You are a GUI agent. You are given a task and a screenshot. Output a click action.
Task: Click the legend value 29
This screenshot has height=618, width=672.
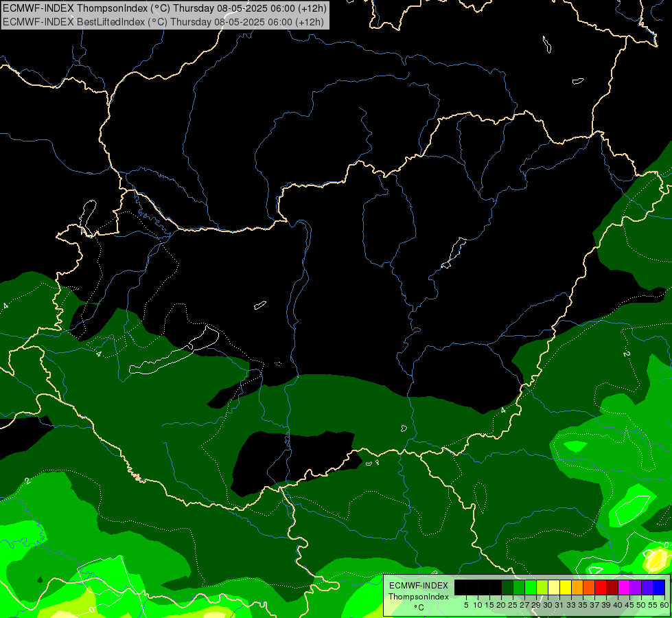pos(535,605)
